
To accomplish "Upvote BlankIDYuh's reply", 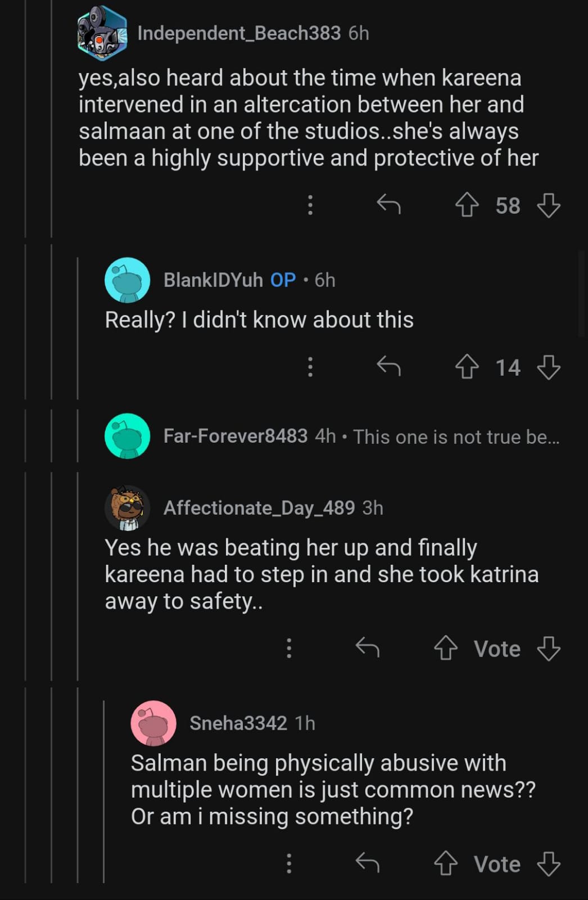I will pyautogui.click(x=466, y=367).
